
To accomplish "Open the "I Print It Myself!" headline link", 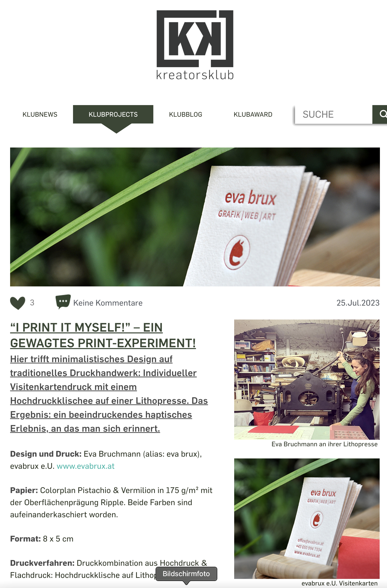I will click(x=103, y=335).
